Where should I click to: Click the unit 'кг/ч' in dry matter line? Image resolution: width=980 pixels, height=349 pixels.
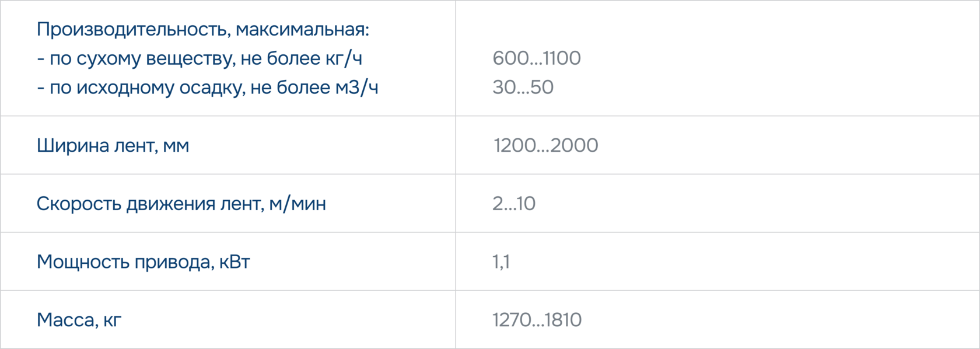[344, 58]
